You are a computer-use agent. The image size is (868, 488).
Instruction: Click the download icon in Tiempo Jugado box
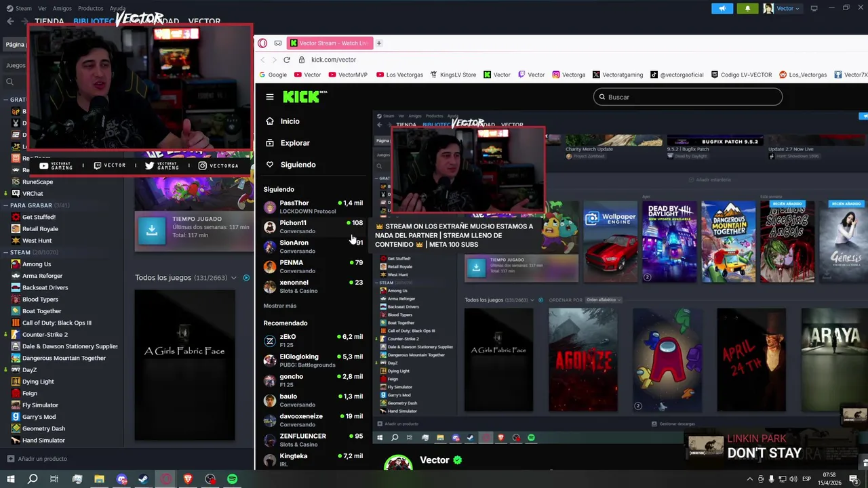[x=152, y=230]
